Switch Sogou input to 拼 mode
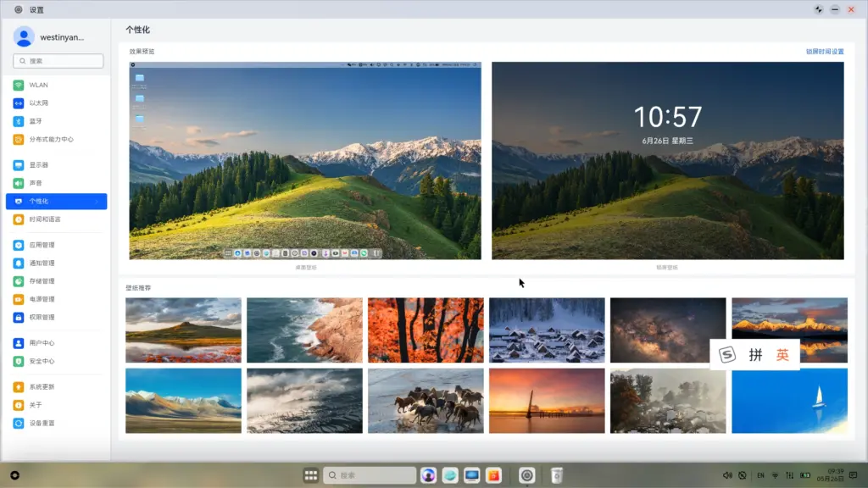 point(755,355)
